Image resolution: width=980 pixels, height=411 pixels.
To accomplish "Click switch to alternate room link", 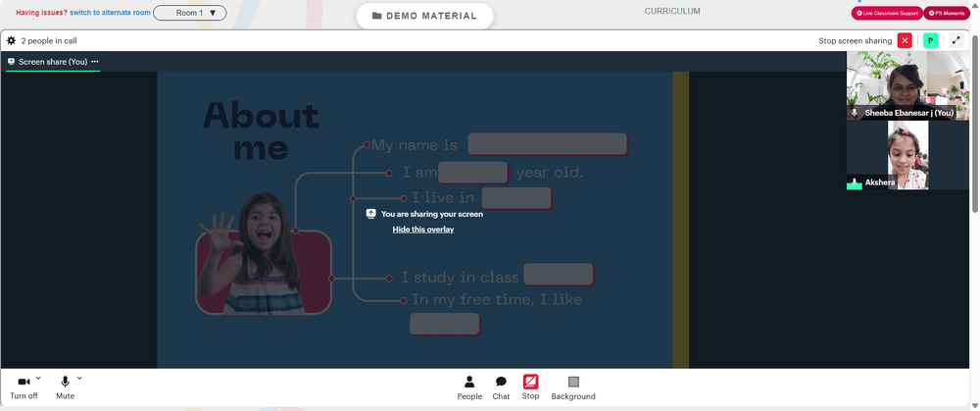I will [110, 13].
